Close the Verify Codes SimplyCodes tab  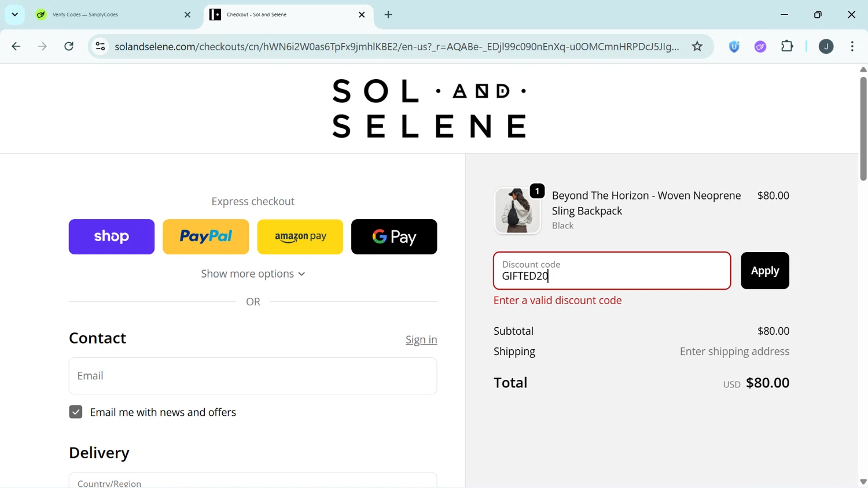[187, 14]
